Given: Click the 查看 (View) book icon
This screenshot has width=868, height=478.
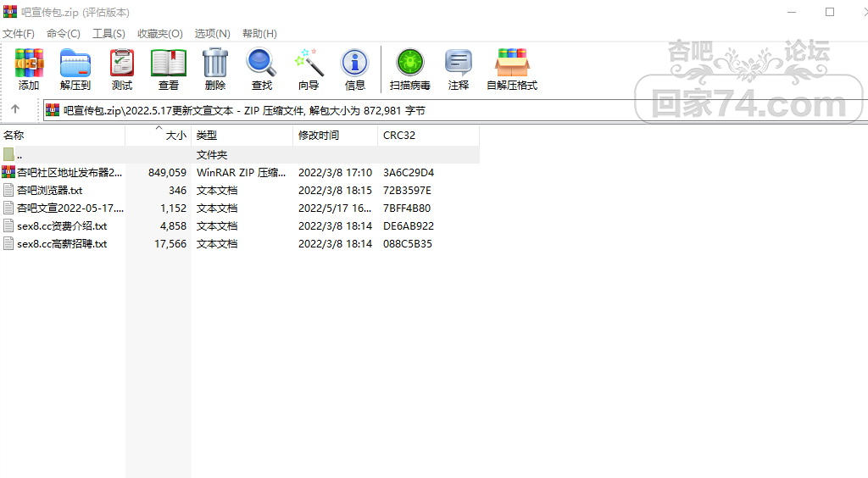Looking at the screenshot, I should 169,63.
